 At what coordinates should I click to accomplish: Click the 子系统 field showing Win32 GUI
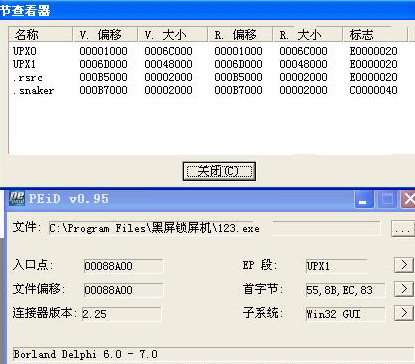[345, 314]
